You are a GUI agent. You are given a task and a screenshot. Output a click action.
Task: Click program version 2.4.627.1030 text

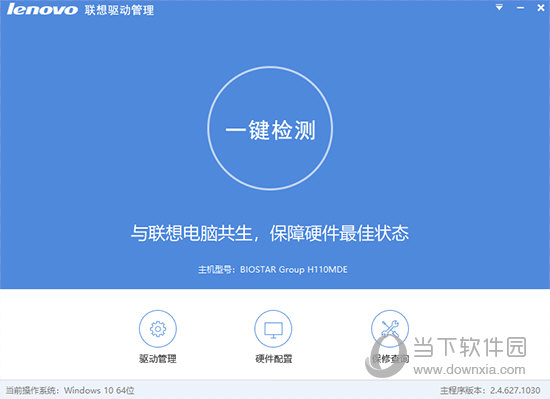click(515, 390)
